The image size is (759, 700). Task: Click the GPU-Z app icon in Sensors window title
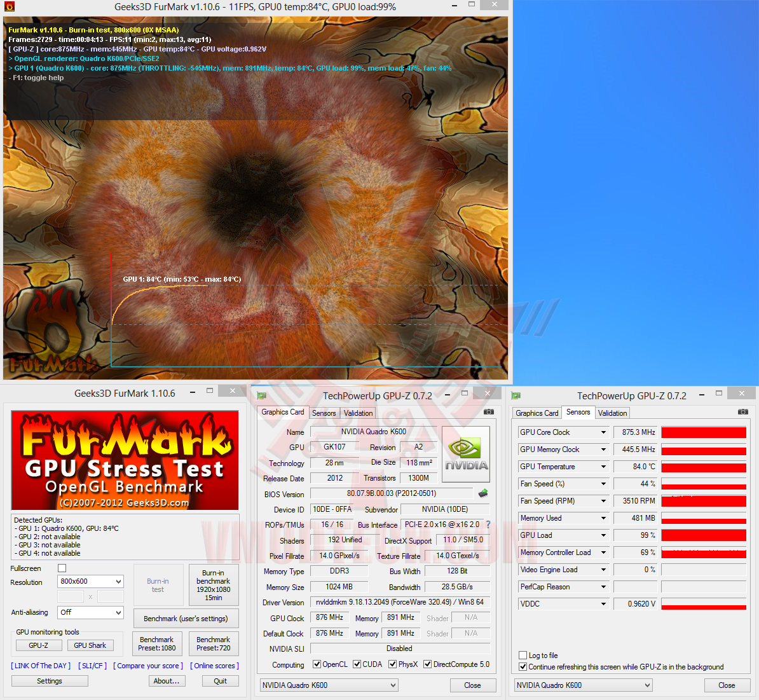[516, 395]
